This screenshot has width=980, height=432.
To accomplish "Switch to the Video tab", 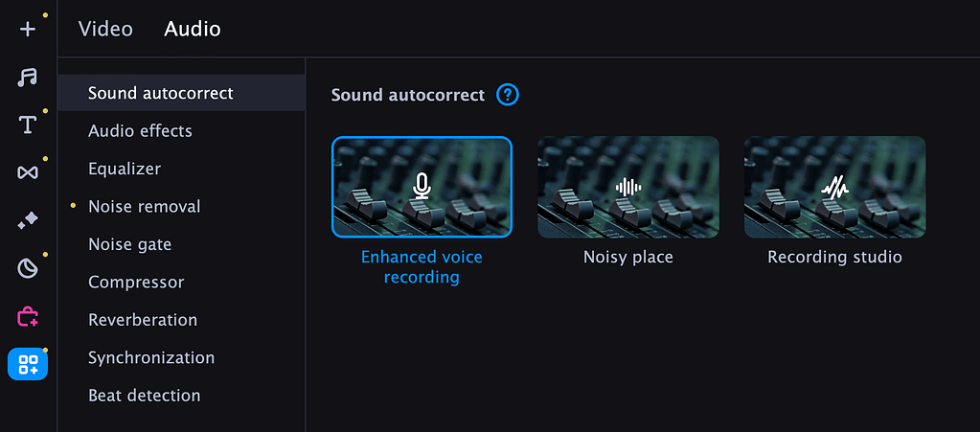I will [105, 29].
